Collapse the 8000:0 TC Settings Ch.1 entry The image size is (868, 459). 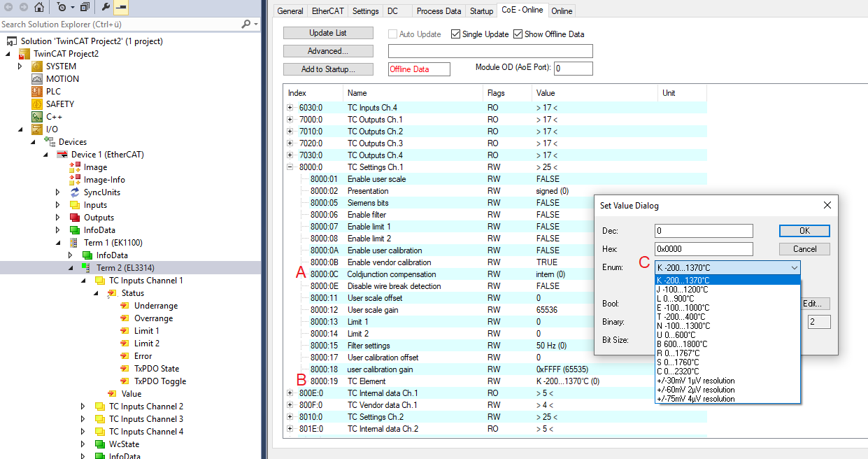tap(290, 167)
